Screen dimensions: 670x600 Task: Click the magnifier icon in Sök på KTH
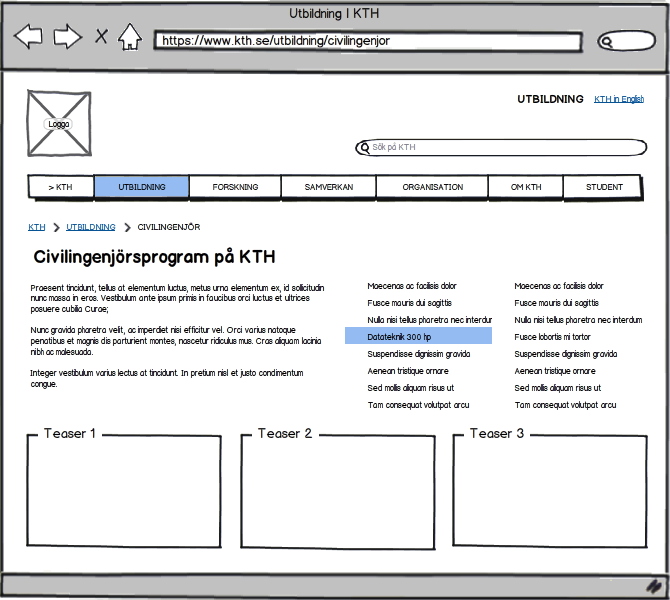click(364, 148)
